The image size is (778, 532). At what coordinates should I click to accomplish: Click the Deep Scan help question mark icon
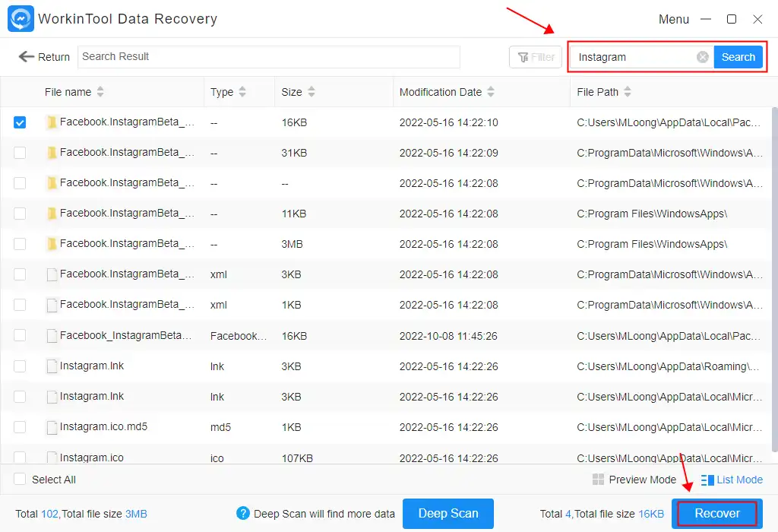click(x=242, y=513)
